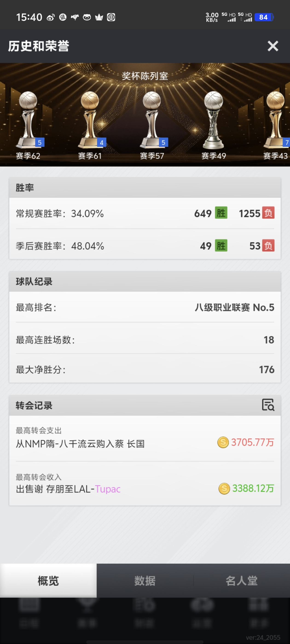Switch to the 概览 tab
Screen dimensions: 290x644
48,581
